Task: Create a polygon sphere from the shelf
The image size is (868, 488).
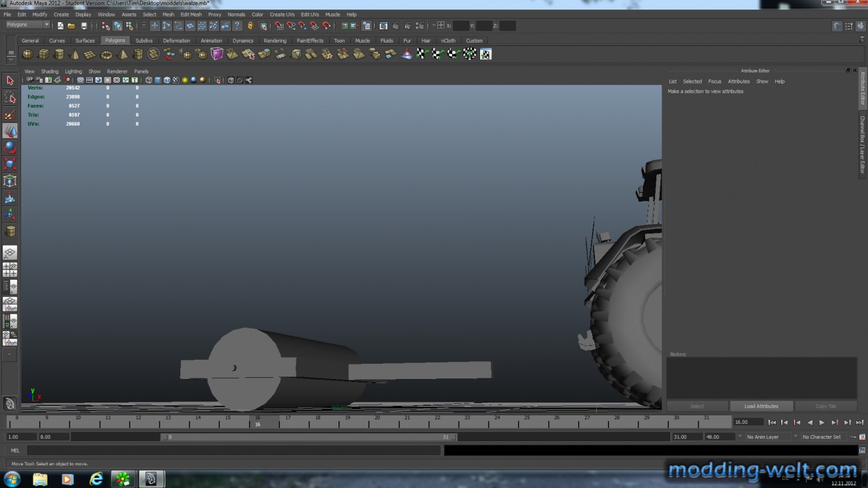Action: [x=27, y=54]
